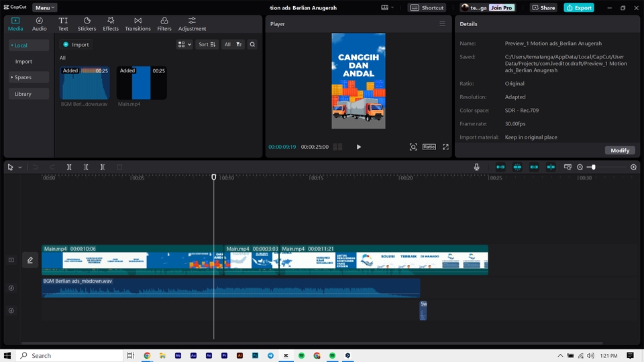The width and height of the screenshot is (644, 362).
Task: Select Library in the left sidebar
Action: (28, 94)
